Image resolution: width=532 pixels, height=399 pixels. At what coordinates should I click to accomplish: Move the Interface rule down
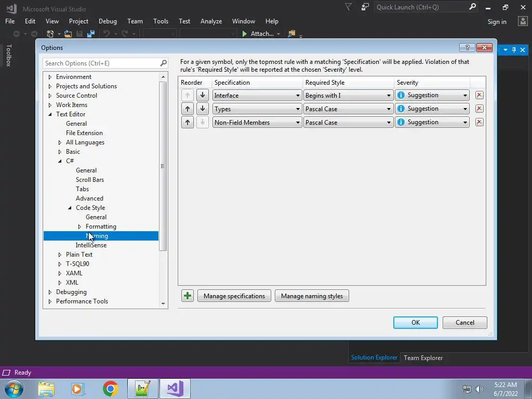(x=203, y=95)
